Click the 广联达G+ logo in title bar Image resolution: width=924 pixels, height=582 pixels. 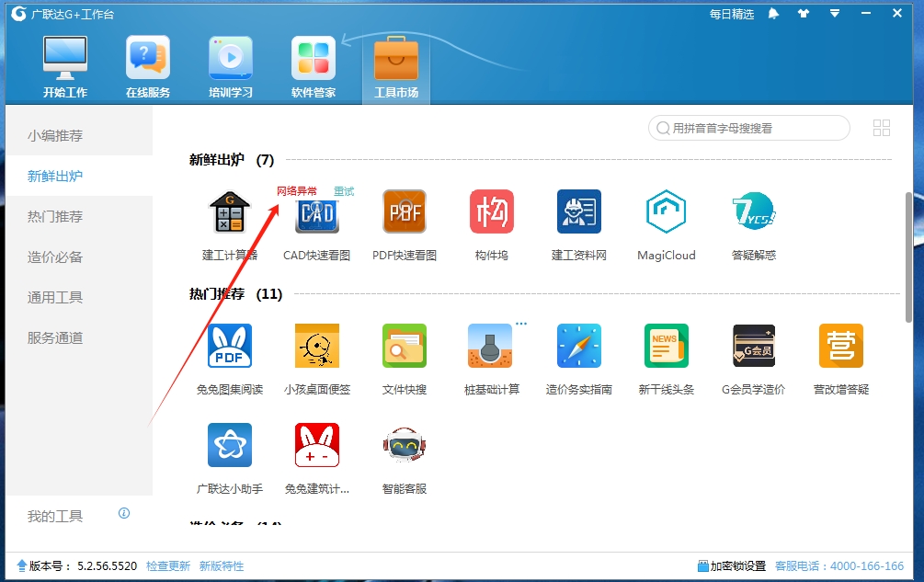18,13
